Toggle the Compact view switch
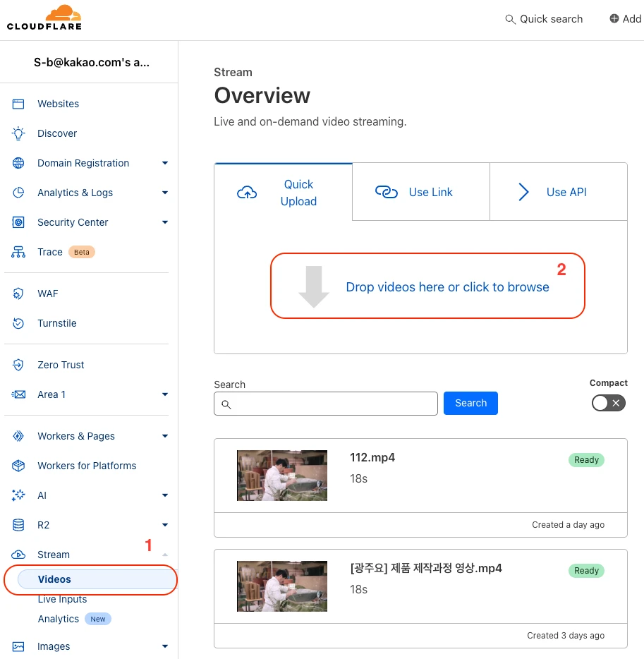This screenshot has width=644, height=659. 608,403
